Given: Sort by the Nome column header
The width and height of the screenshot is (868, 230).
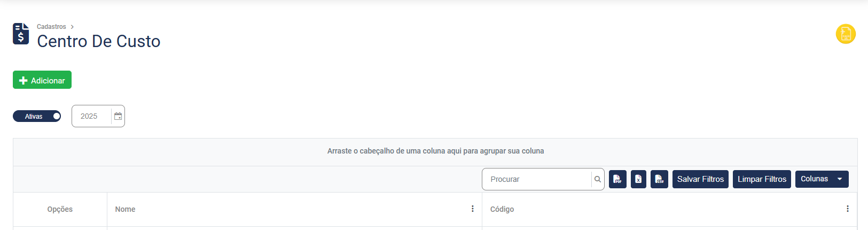Looking at the screenshot, I should tap(125, 209).
